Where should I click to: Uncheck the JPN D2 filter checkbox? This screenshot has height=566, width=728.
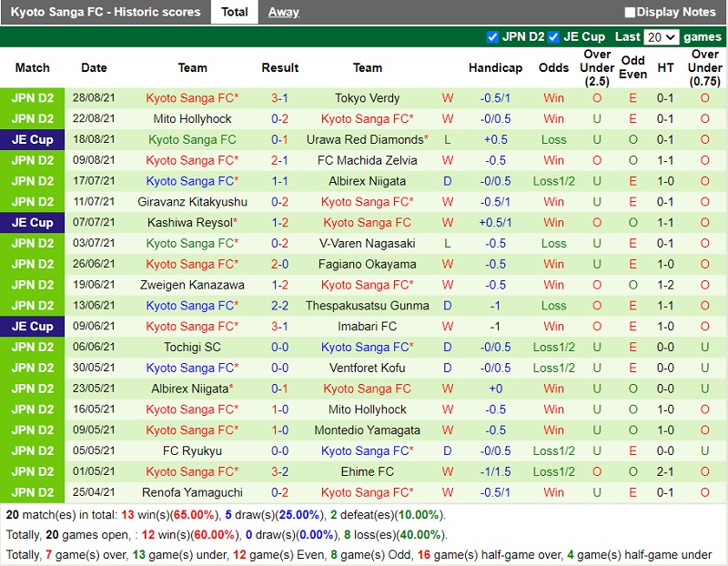[492, 37]
